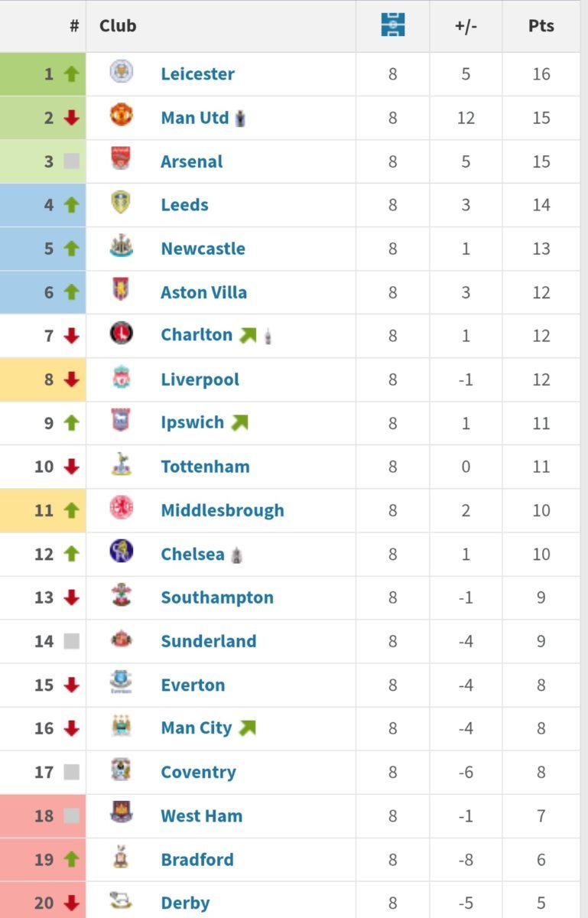
Task: Click the Newcastle club crest
Action: 121,246
